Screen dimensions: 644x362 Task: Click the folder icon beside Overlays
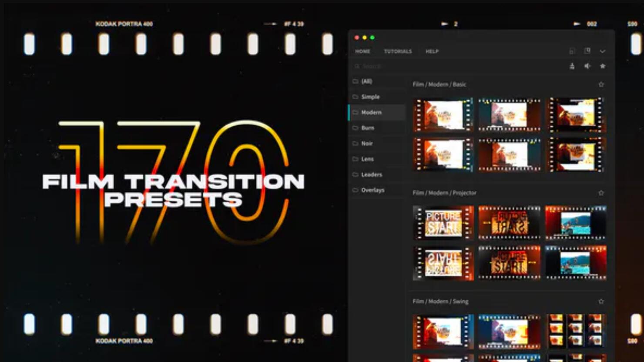coord(355,190)
